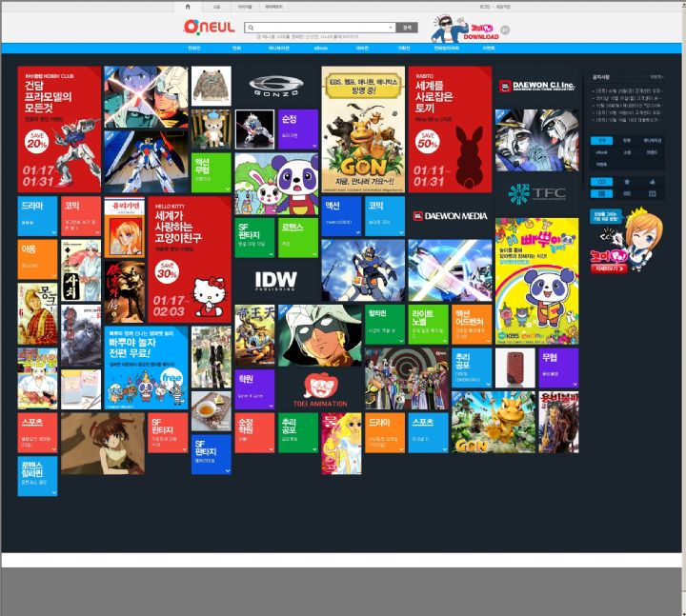Expand the green 액션 무협 tile chevron
The image size is (686, 616).
pyautogui.click(x=228, y=189)
